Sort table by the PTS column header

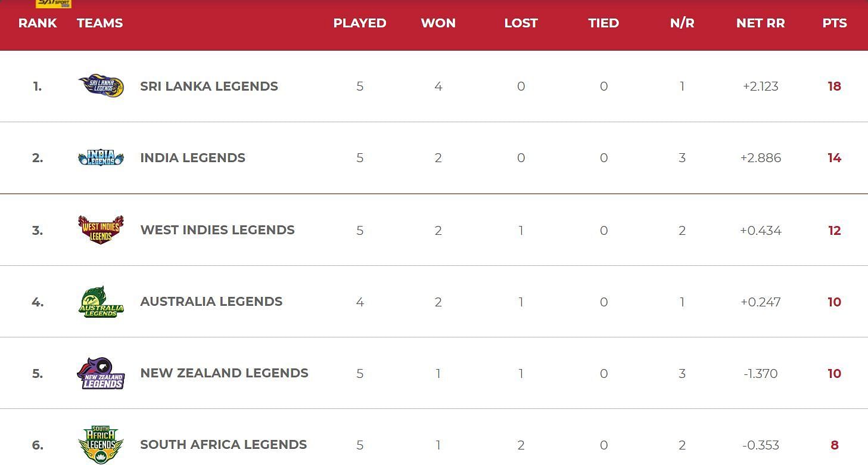pos(835,23)
